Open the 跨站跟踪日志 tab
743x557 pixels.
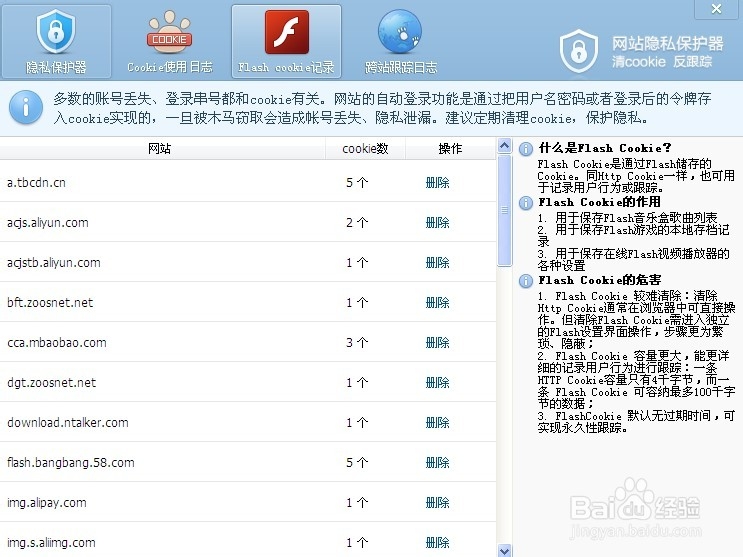tap(400, 41)
